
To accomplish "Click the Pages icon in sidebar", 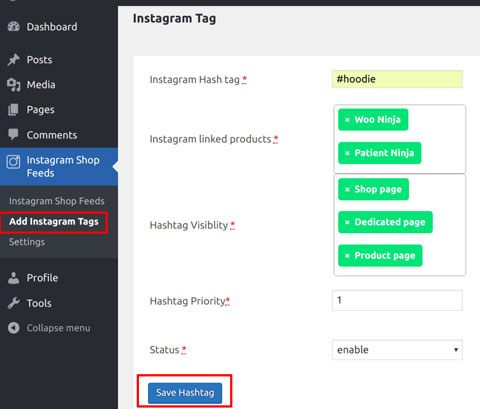I will tap(13, 110).
